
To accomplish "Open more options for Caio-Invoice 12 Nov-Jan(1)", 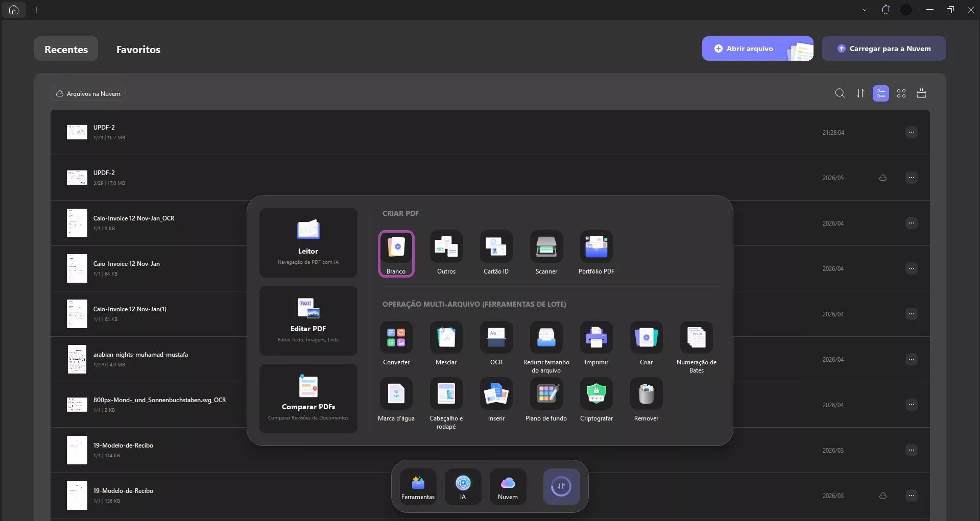I will pos(912,314).
